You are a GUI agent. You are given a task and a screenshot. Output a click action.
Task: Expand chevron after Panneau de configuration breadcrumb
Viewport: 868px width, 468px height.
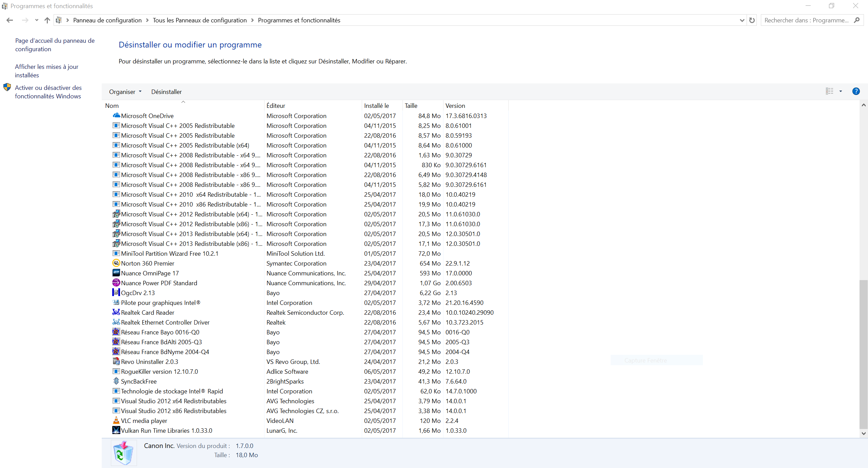pos(147,20)
